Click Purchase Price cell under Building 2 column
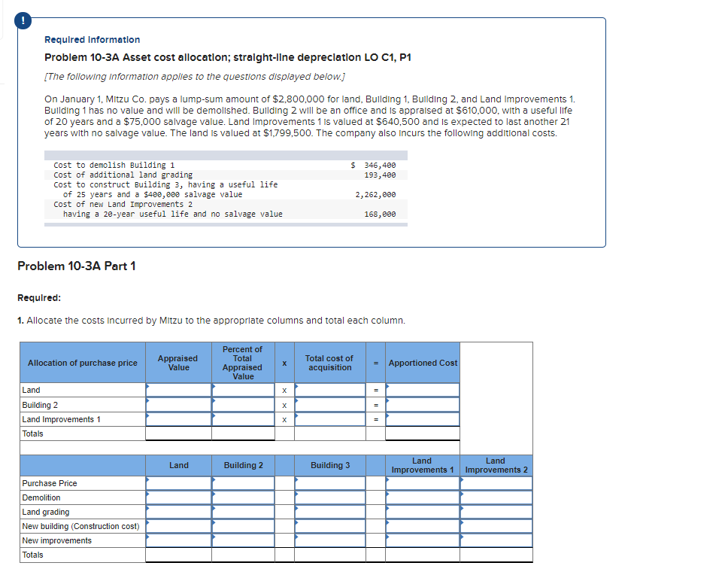 pyautogui.click(x=244, y=483)
